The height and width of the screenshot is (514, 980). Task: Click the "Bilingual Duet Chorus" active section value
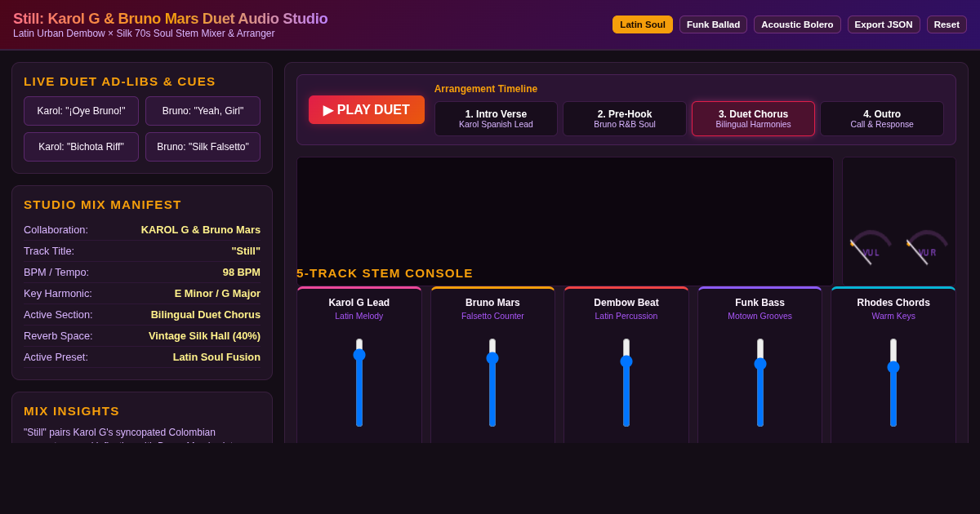click(206, 314)
